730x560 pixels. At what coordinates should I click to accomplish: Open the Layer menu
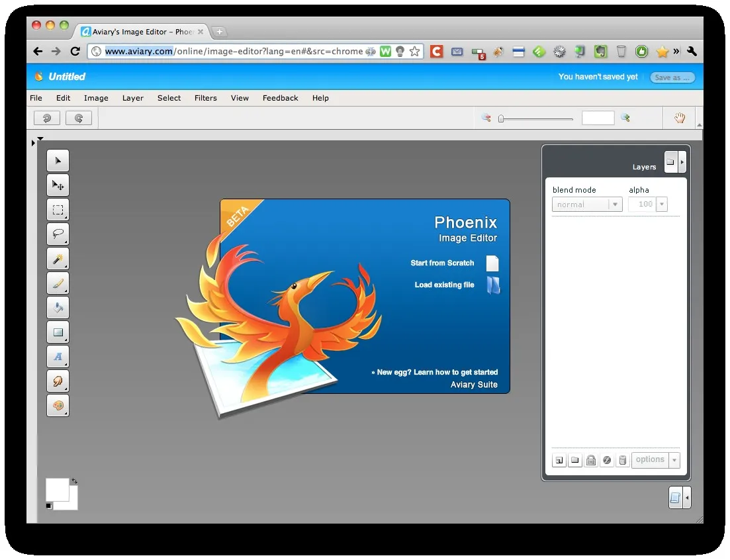click(132, 98)
